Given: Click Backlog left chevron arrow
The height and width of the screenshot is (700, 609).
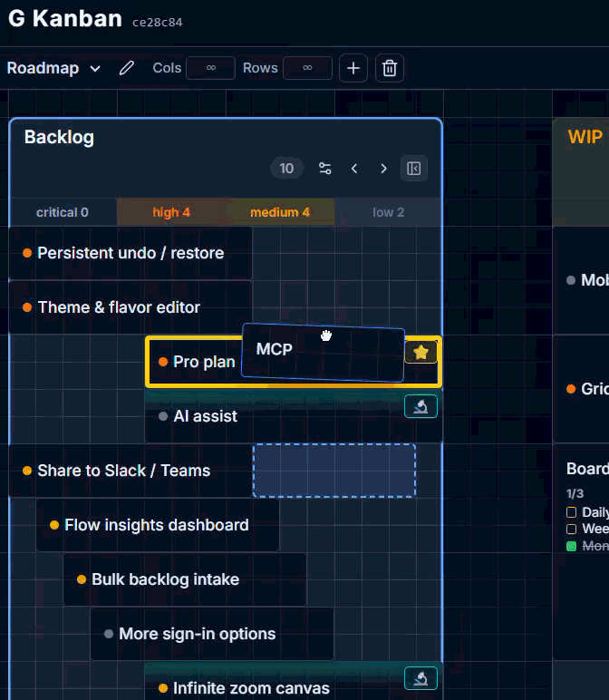Looking at the screenshot, I should pos(354,169).
